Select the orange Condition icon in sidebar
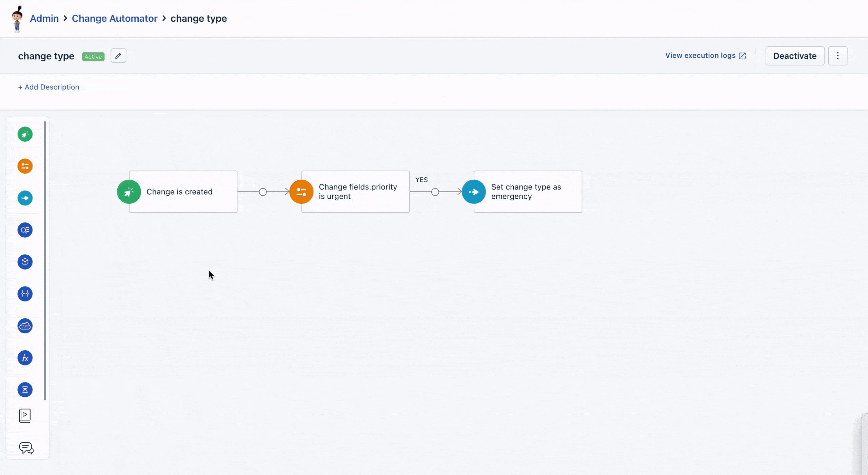Image resolution: width=868 pixels, height=475 pixels. [x=25, y=166]
